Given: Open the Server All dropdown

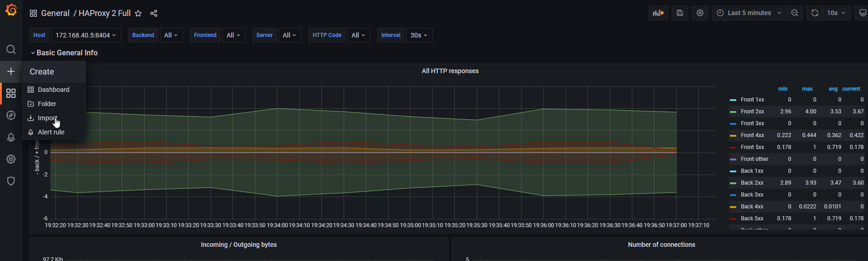Looking at the screenshot, I should click(290, 35).
